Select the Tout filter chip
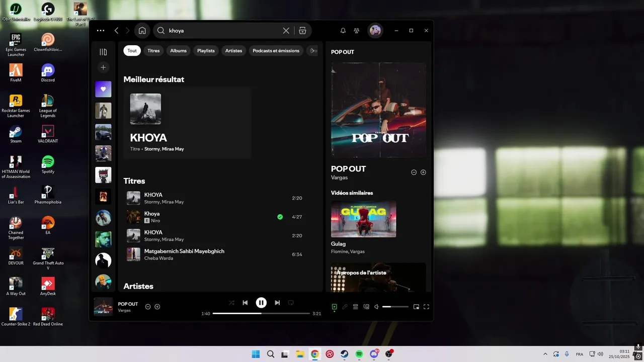This screenshot has height=362, width=644. (132, 51)
